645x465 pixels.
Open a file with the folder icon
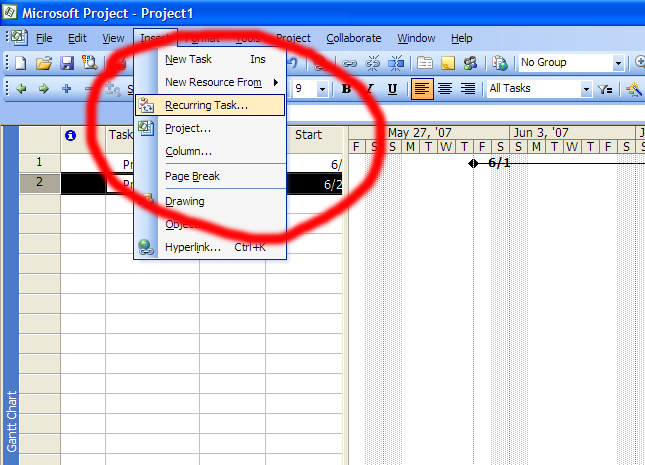click(x=44, y=63)
